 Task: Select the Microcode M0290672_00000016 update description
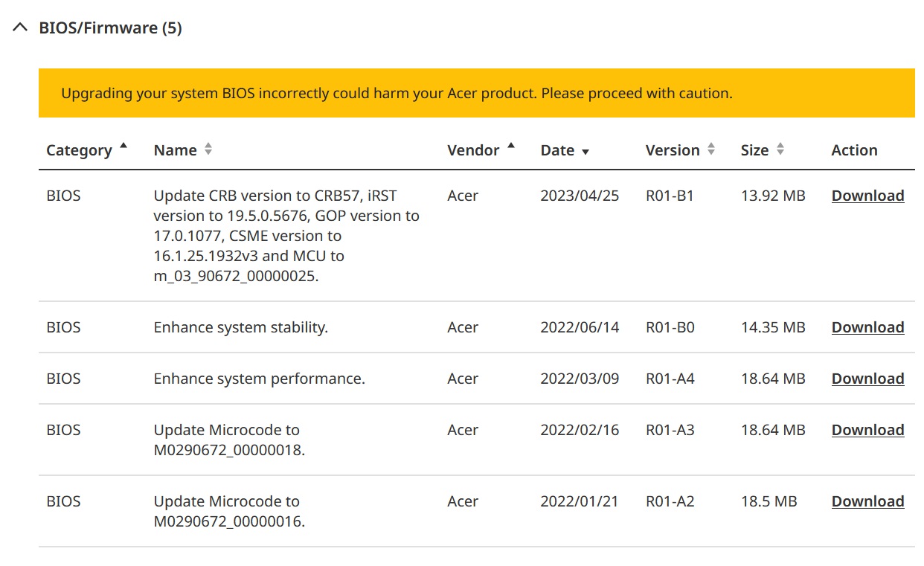[229, 511]
